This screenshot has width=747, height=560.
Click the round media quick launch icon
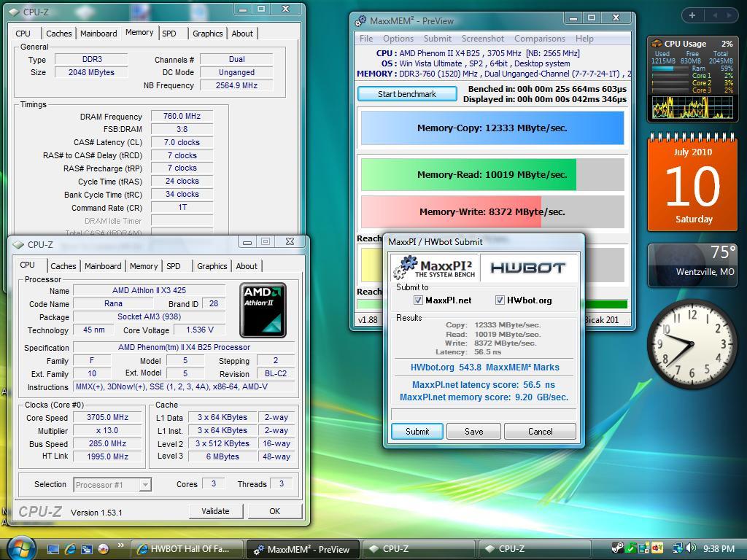pos(103,549)
